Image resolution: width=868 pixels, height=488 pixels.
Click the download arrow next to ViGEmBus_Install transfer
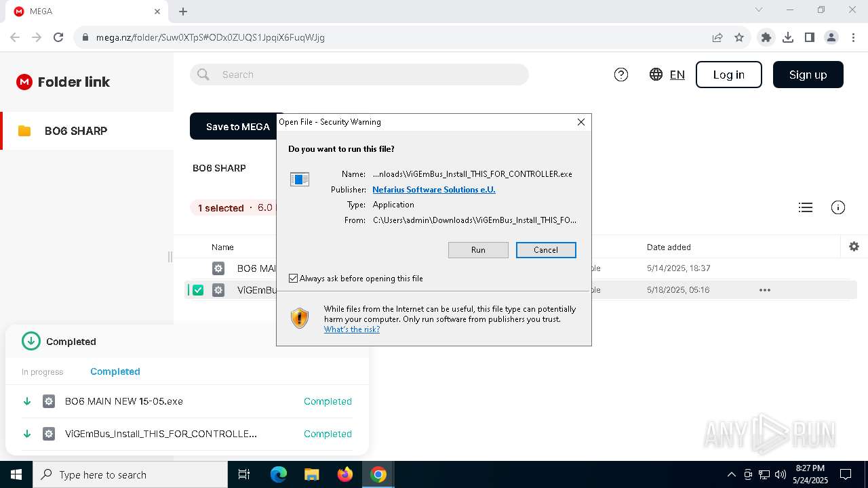(27, 434)
